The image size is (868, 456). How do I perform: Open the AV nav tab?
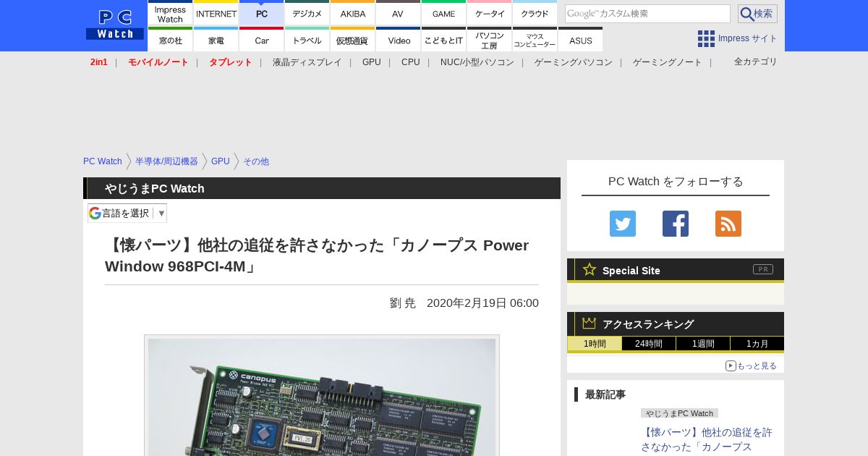[399, 13]
